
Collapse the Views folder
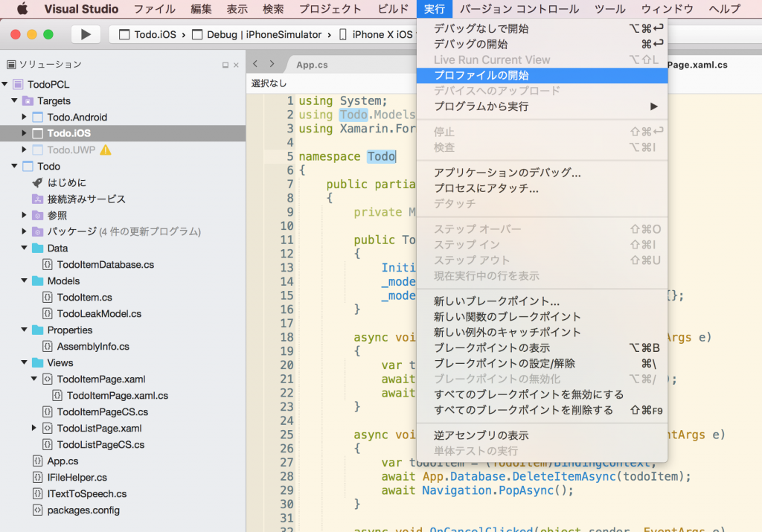(x=25, y=363)
